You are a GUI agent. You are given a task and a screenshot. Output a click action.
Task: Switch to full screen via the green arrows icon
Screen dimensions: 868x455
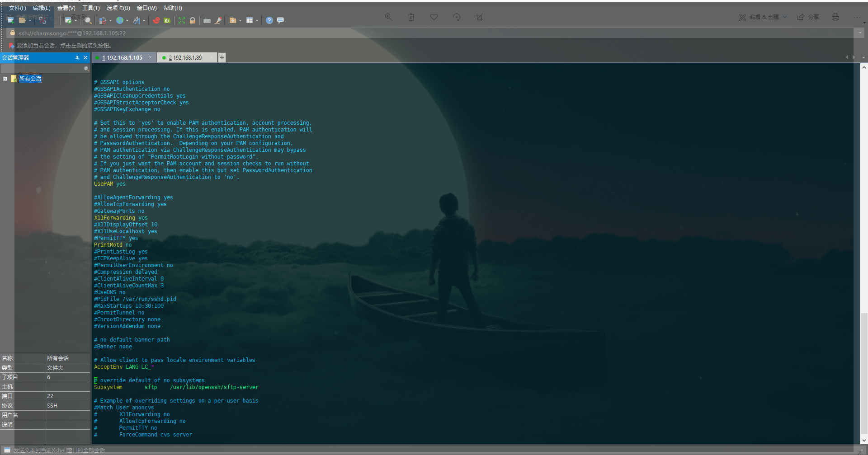[x=182, y=20]
